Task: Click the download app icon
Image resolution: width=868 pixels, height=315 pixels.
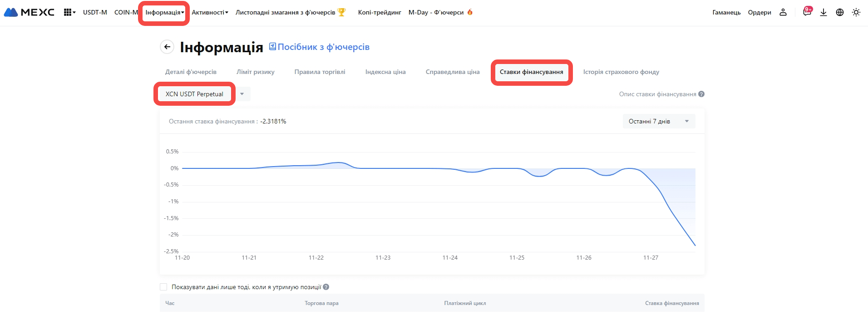Action: [x=824, y=12]
